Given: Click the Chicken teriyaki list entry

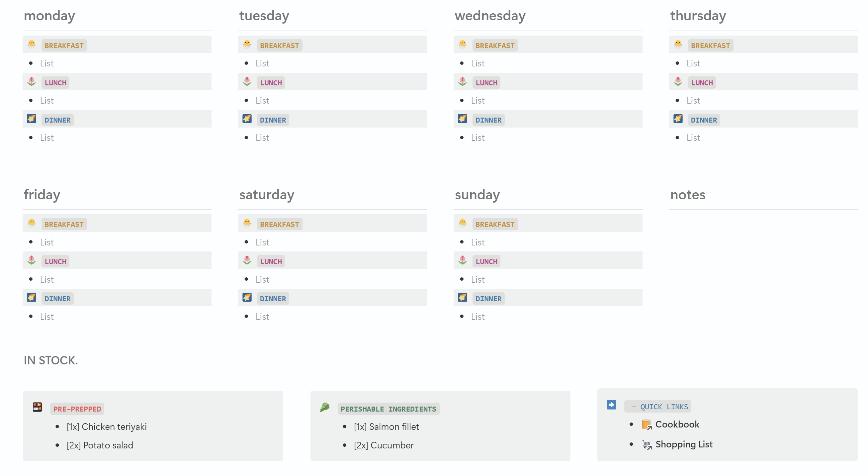Looking at the screenshot, I should 107,427.
